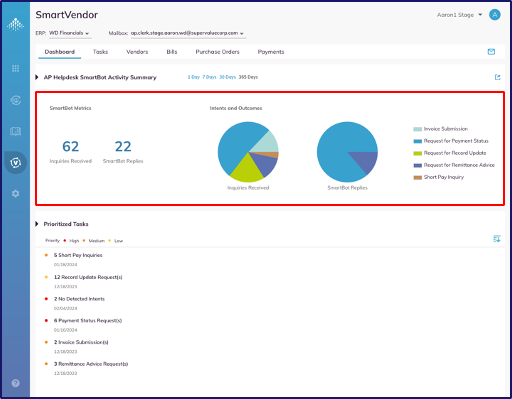This screenshot has width=512, height=399.
Task: Open the Mailbox email address dropdown
Action: point(188,33)
